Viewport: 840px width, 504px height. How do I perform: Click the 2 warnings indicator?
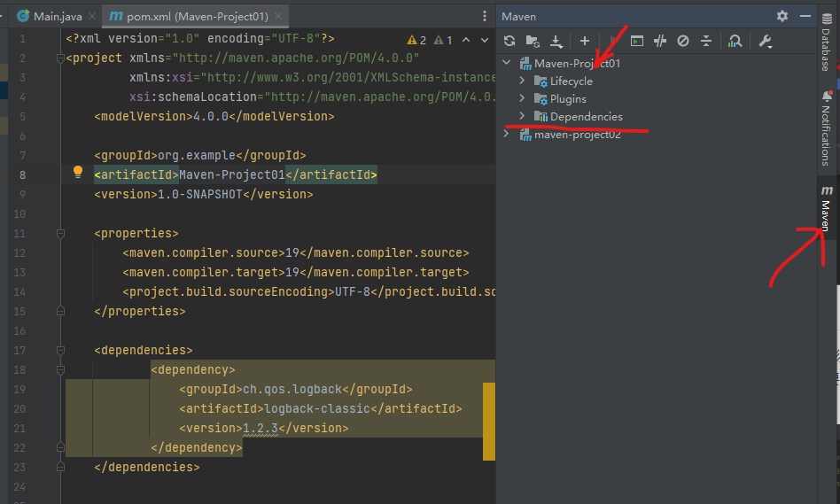(416, 40)
